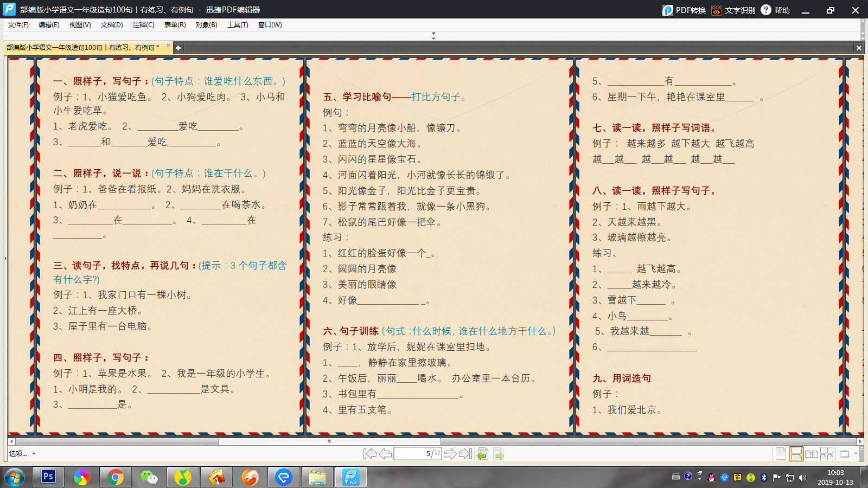The height and width of the screenshot is (488, 868).
Task: Open the PDF转换 converter tool
Action: coord(684,10)
